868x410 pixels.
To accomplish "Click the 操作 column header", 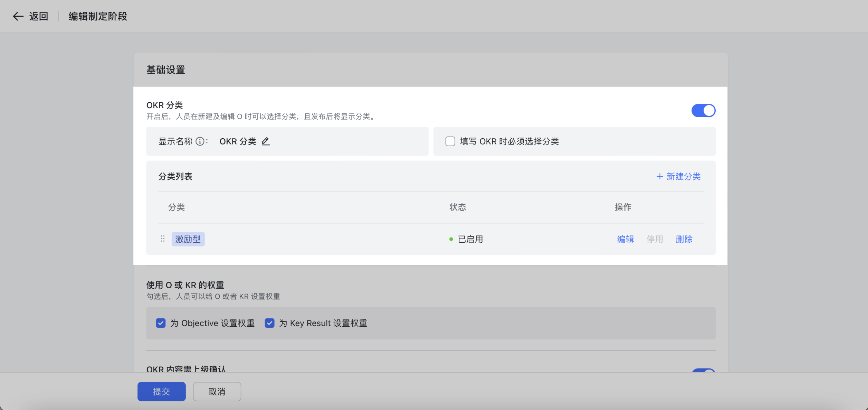I will (x=623, y=207).
